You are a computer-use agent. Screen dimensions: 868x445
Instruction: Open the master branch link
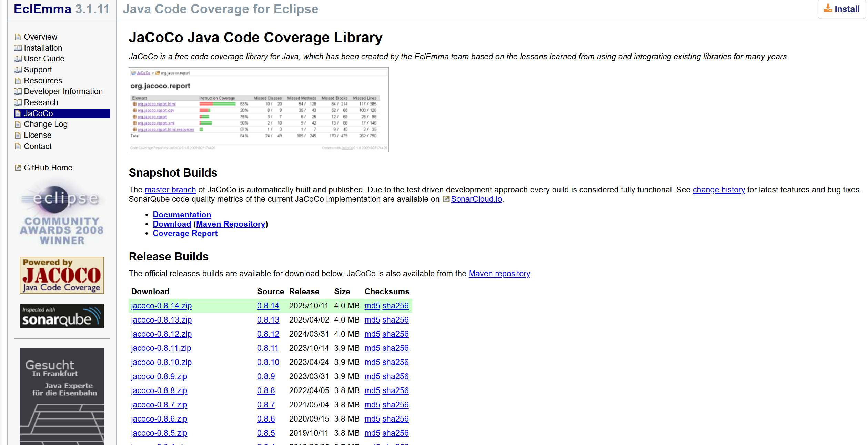[170, 190]
